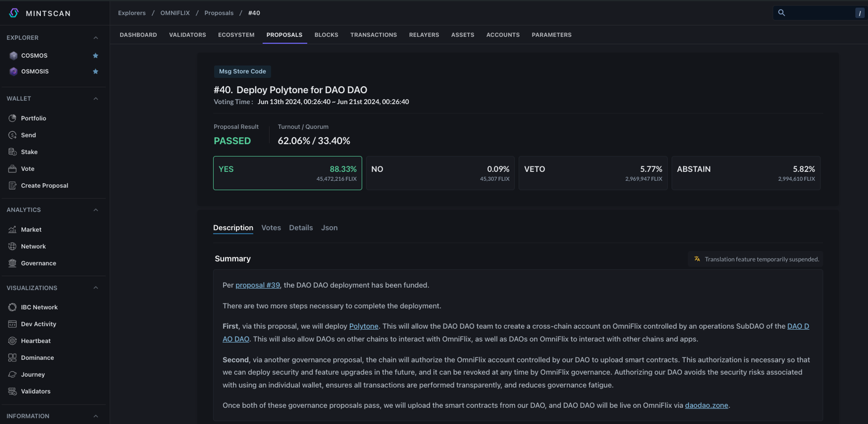Toggle the Osmosis favorite star
The height and width of the screenshot is (424, 868).
coord(95,72)
